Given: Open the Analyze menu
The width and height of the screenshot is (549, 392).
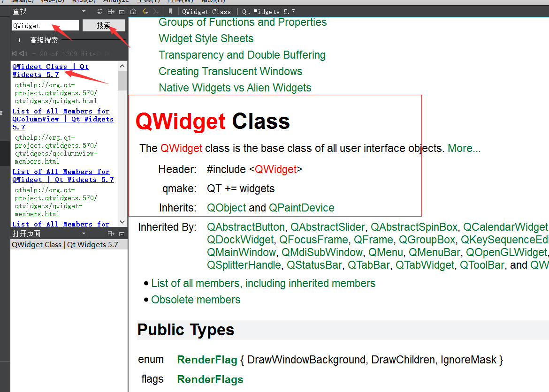Looking at the screenshot, I should (x=116, y=1).
